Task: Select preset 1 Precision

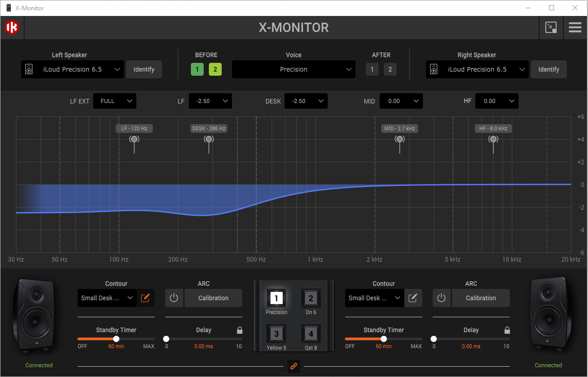Action: tap(276, 298)
